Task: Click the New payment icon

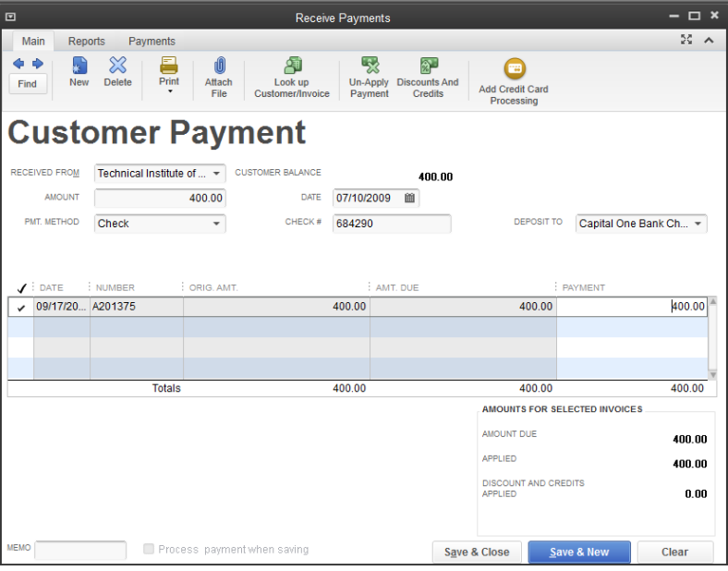Action: [x=79, y=66]
